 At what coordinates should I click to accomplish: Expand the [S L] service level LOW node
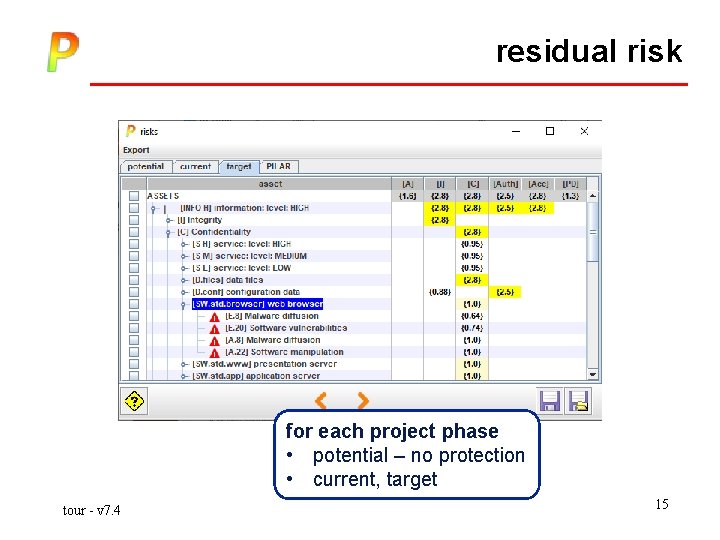coord(184,268)
